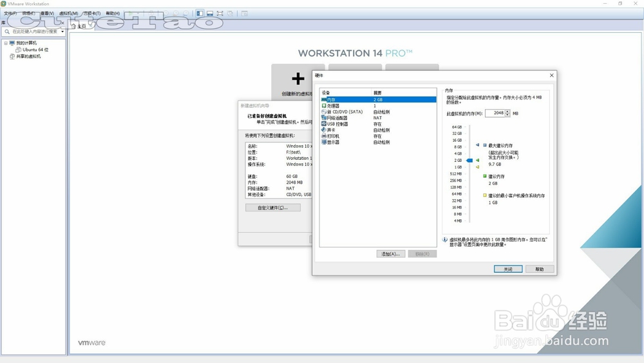The width and height of the screenshot is (644, 363).
Task: Click the 设备 column header in hardware list
Action: pyautogui.click(x=345, y=92)
